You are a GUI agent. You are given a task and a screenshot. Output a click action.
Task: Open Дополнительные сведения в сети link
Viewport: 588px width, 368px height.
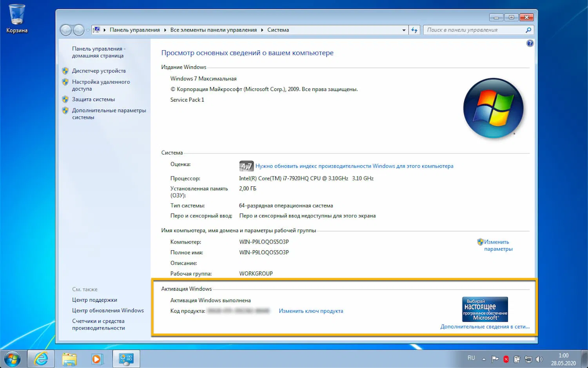click(485, 326)
